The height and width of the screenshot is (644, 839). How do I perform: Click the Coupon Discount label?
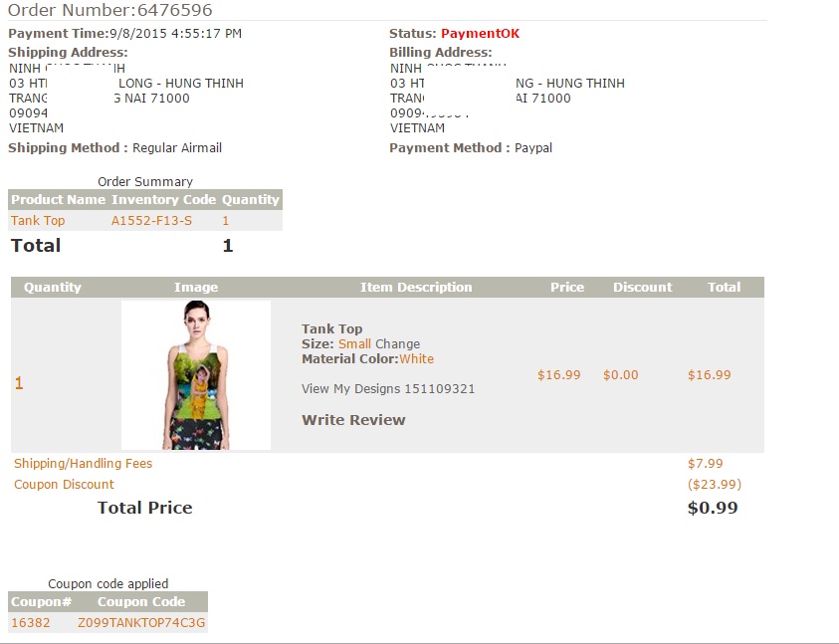(64, 485)
